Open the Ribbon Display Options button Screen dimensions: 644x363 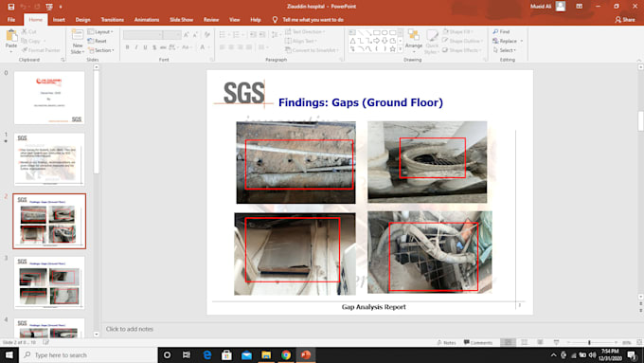click(x=579, y=7)
